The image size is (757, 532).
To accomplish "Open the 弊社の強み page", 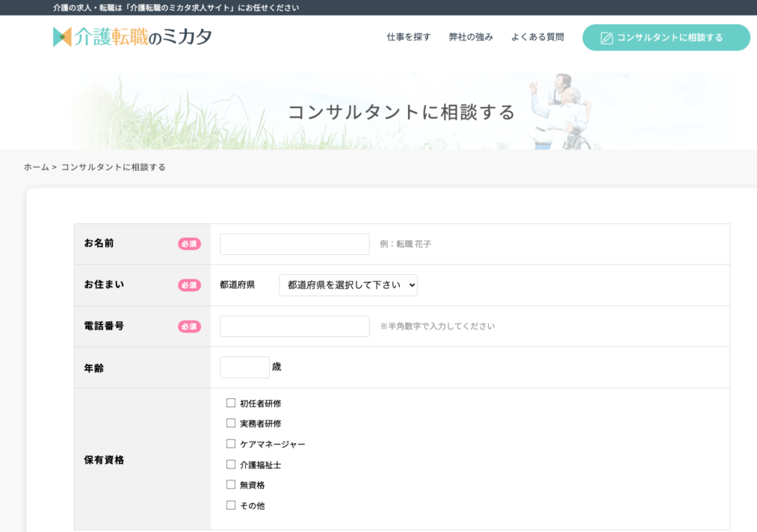I will pyautogui.click(x=471, y=37).
